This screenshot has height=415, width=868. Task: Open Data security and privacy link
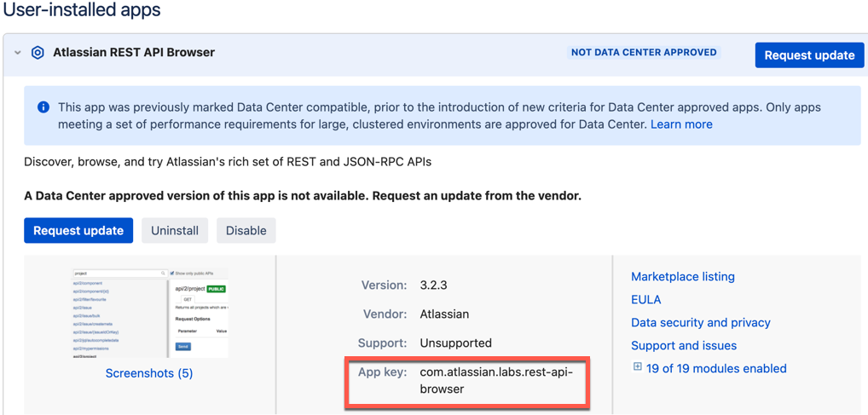coord(701,323)
